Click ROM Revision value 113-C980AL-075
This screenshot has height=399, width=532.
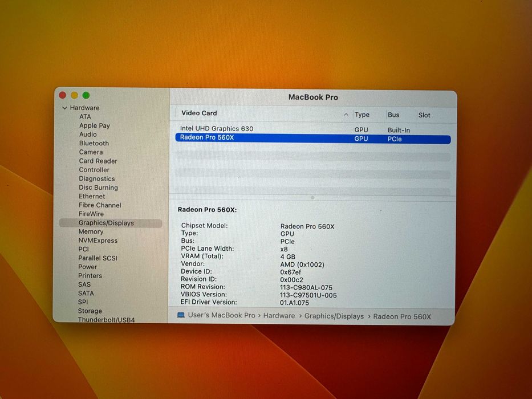(x=306, y=288)
